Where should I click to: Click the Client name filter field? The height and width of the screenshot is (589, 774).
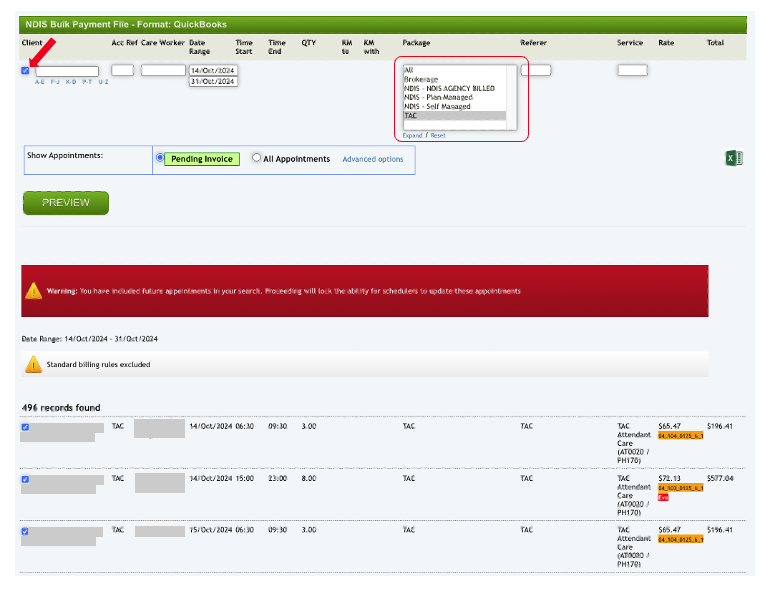[67, 72]
